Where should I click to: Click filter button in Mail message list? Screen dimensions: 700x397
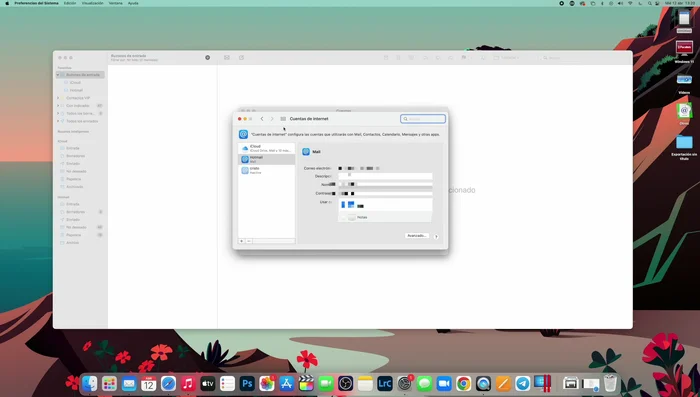point(208,58)
